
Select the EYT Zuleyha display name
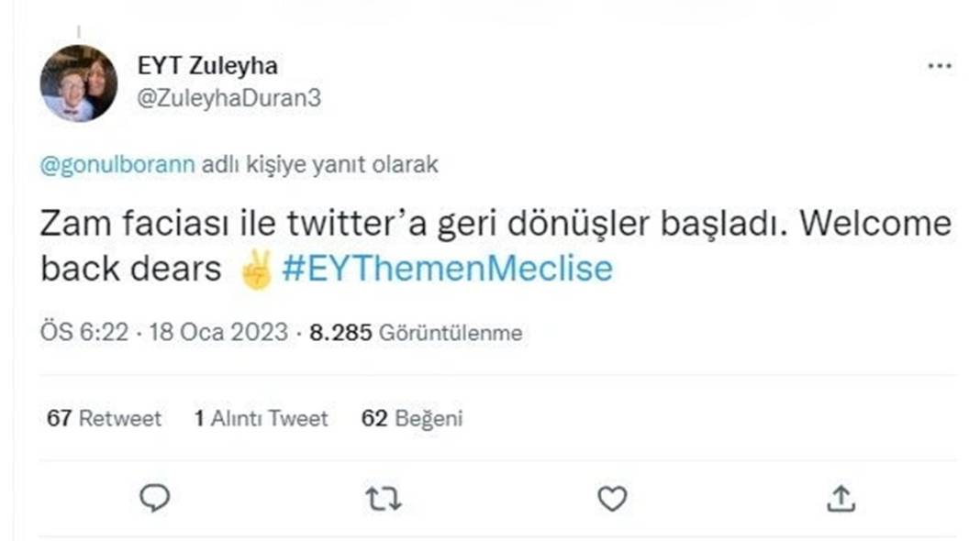[x=206, y=66]
